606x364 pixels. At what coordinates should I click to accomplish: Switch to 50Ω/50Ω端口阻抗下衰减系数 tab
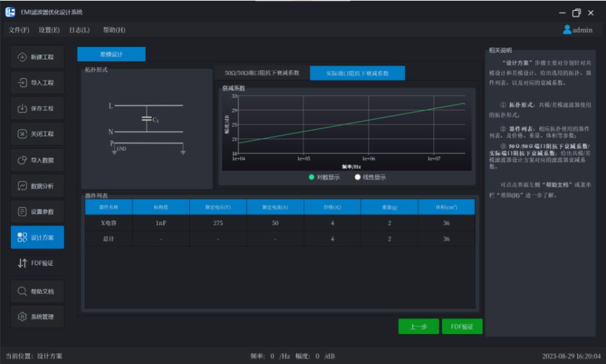pyautogui.click(x=262, y=73)
